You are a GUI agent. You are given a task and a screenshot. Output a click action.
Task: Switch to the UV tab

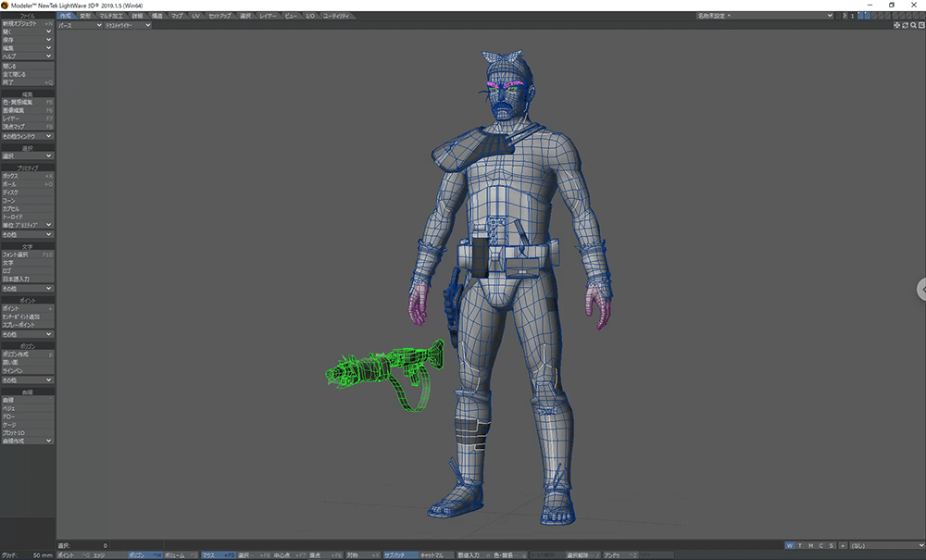pyautogui.click(x=195, y=16)
